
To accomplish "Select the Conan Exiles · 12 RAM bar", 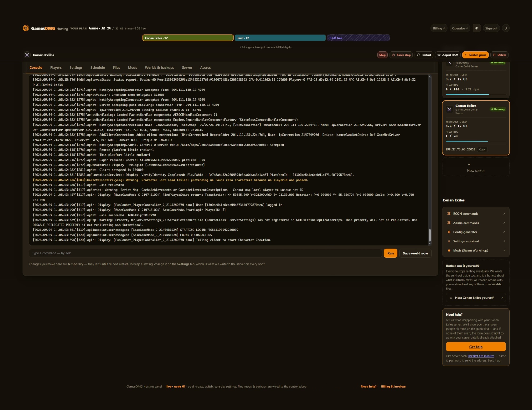I will 188,38.
